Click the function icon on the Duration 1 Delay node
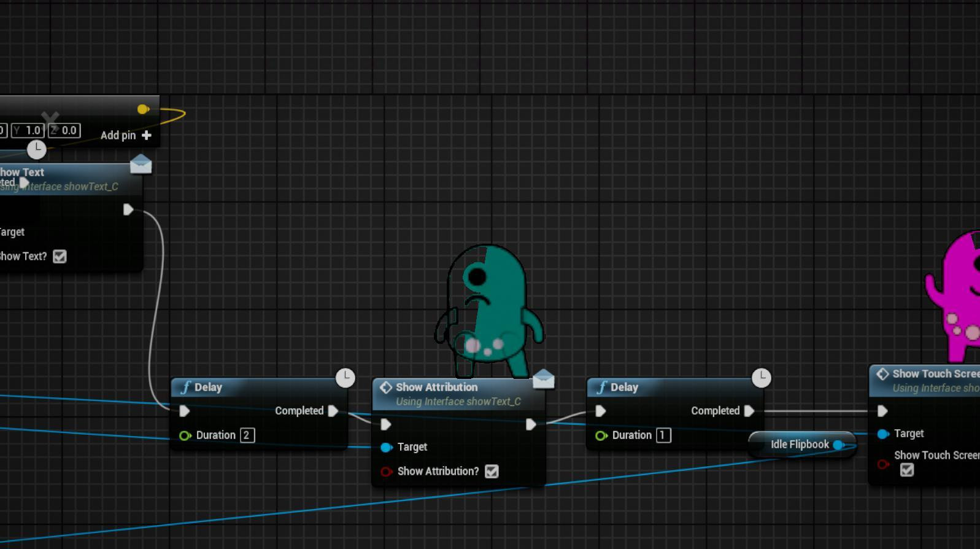Viewport: 980px width, 549px height. pyautogui.click(x=601, y=387)
